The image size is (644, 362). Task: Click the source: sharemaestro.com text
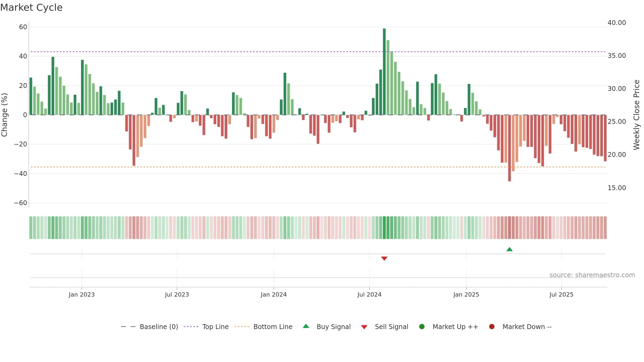[x=592, y=275]
